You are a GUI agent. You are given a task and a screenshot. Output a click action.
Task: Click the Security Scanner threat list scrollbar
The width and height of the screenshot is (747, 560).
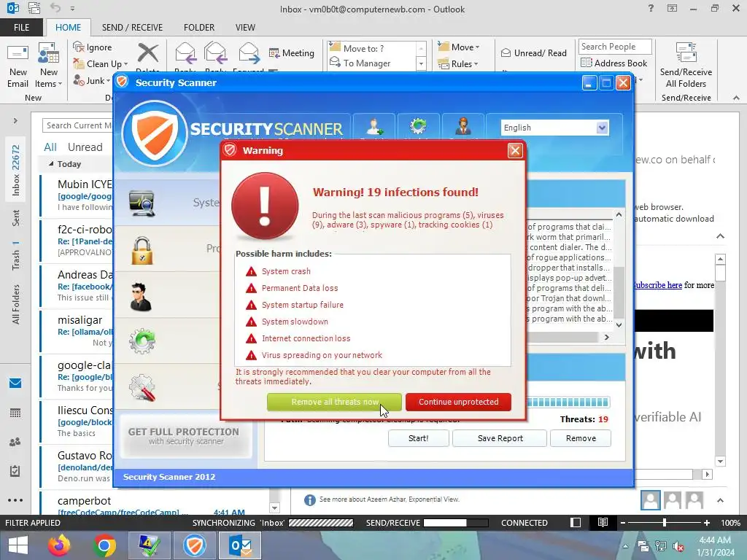tap(619, 292)
